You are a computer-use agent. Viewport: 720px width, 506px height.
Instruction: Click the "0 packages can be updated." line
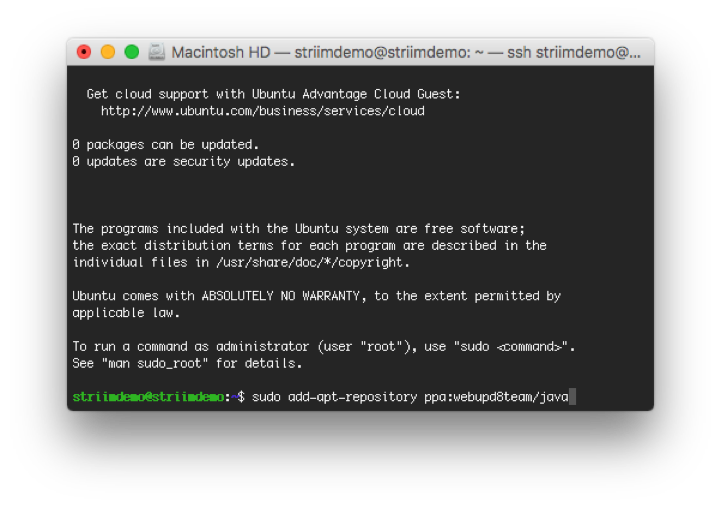click(x=165, y=145)
